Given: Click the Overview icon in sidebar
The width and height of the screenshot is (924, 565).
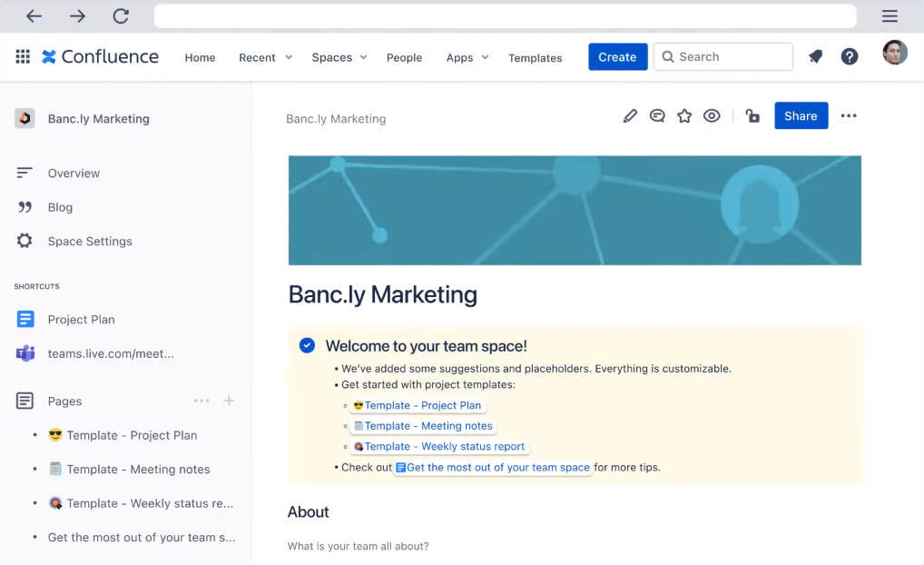Looking at the screenshot, I should coord(25,173).
